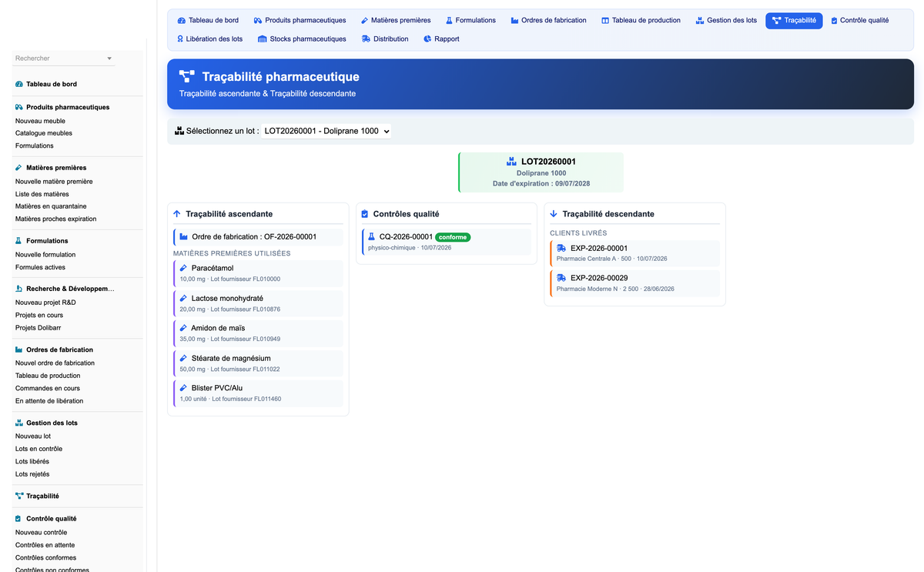Select the Gestion des lots top tab
The width and height of the screenshot is (924, 572).
(x=726, y=20)
